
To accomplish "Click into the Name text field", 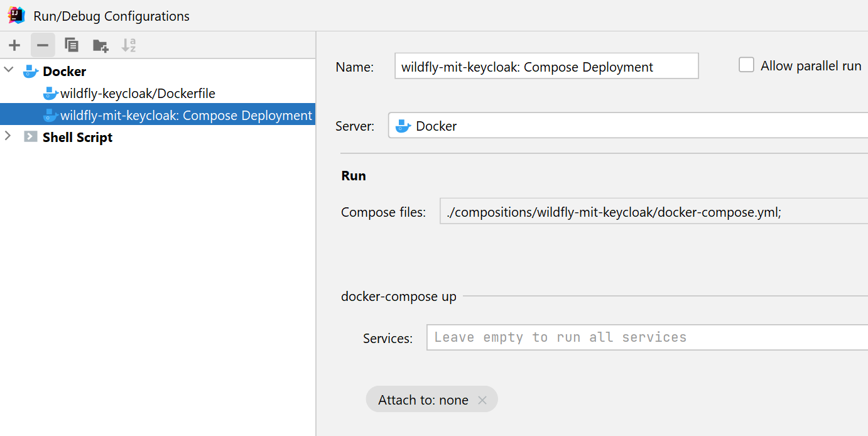I will pos(546,67).
